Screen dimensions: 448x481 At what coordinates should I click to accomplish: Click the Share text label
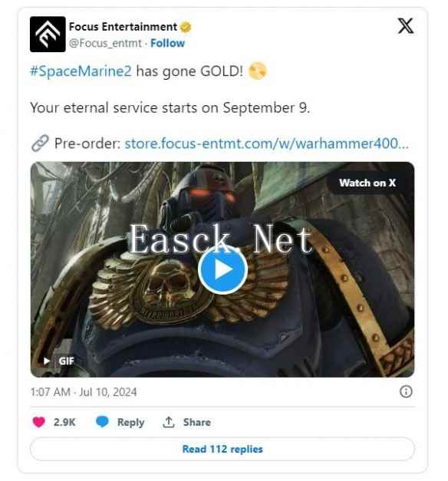coord(197,422)
